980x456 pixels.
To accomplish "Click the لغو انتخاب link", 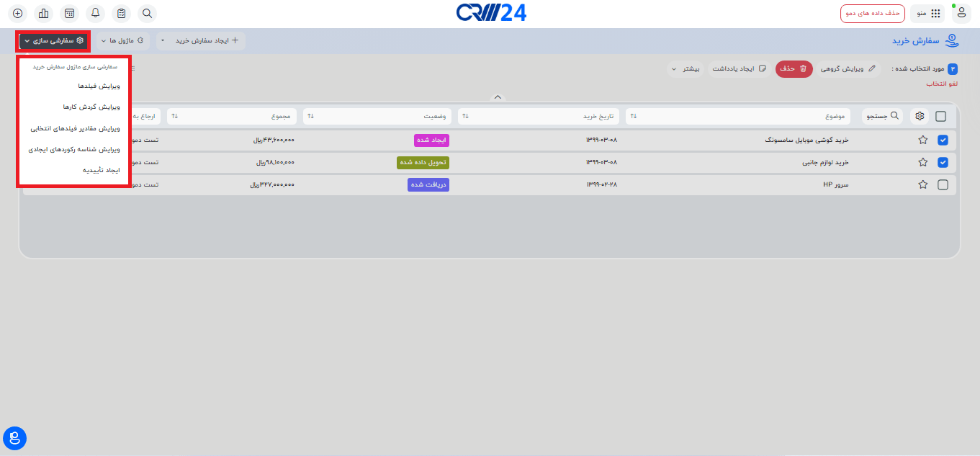I will click(x=942, y=84).
